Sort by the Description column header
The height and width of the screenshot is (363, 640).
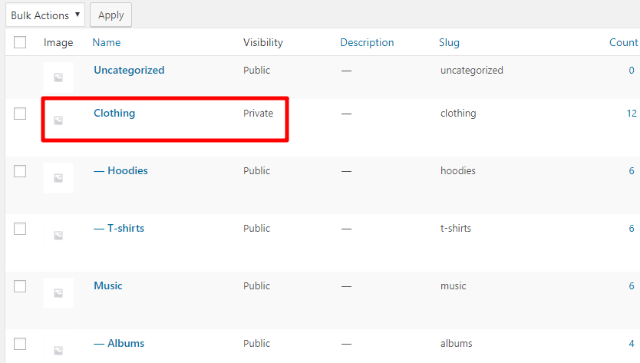[367, 42]
